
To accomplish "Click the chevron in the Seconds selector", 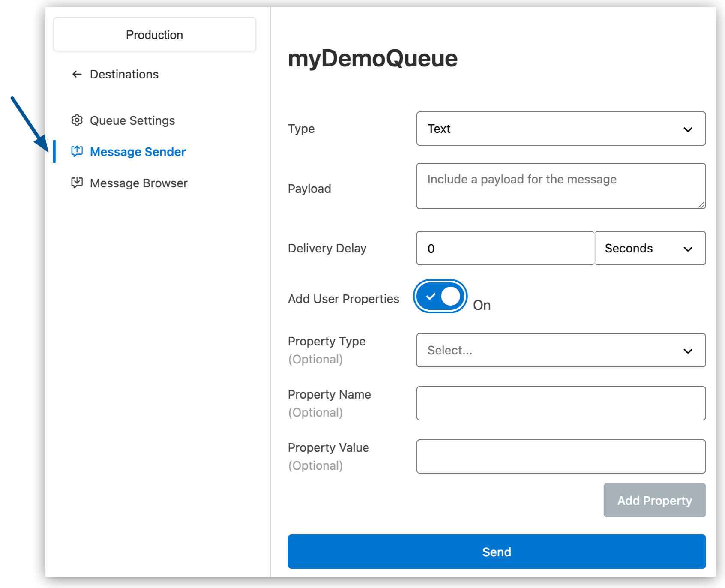I will [688, 249].
